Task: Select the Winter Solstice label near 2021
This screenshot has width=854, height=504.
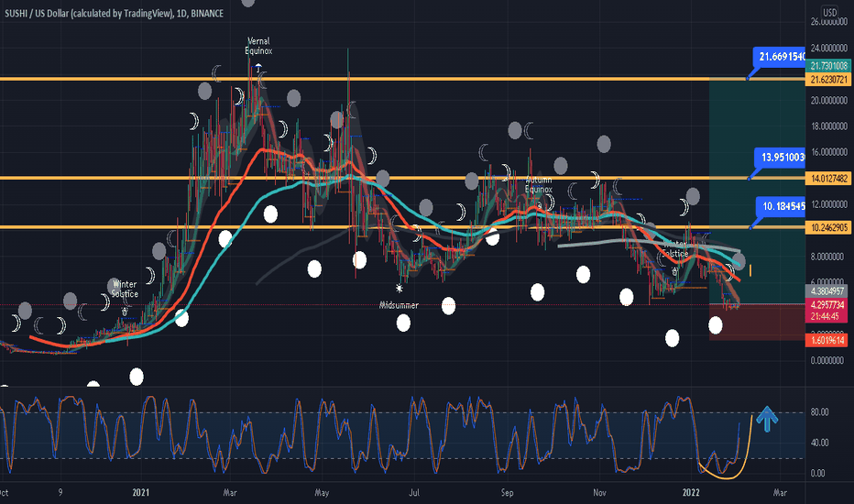Action: coord(125,290)
